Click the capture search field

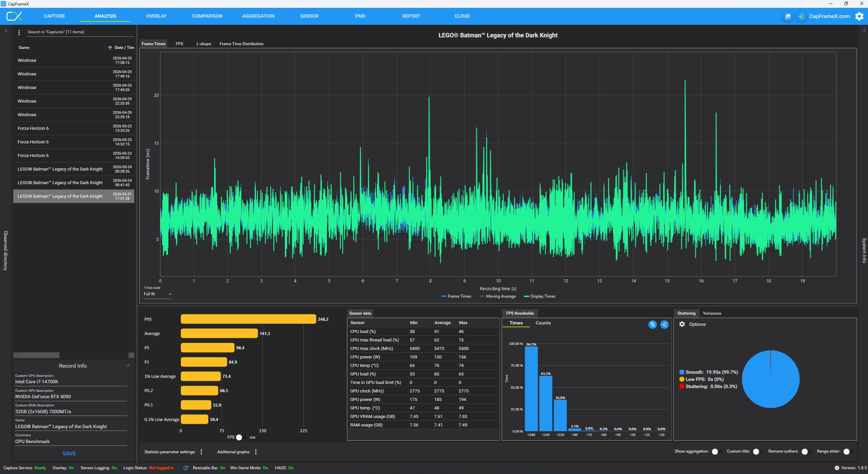point(80,32)
